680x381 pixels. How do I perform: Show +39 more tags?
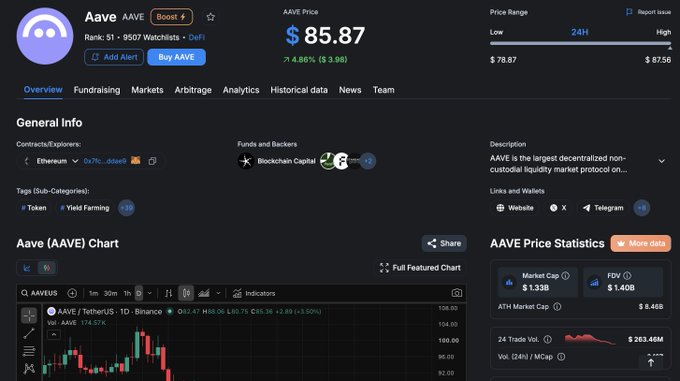coord(127,208)
